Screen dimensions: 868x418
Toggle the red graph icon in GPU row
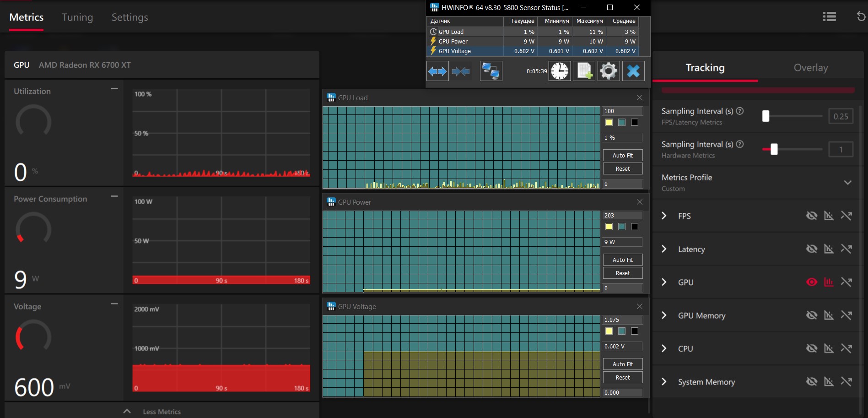(829, 282)
